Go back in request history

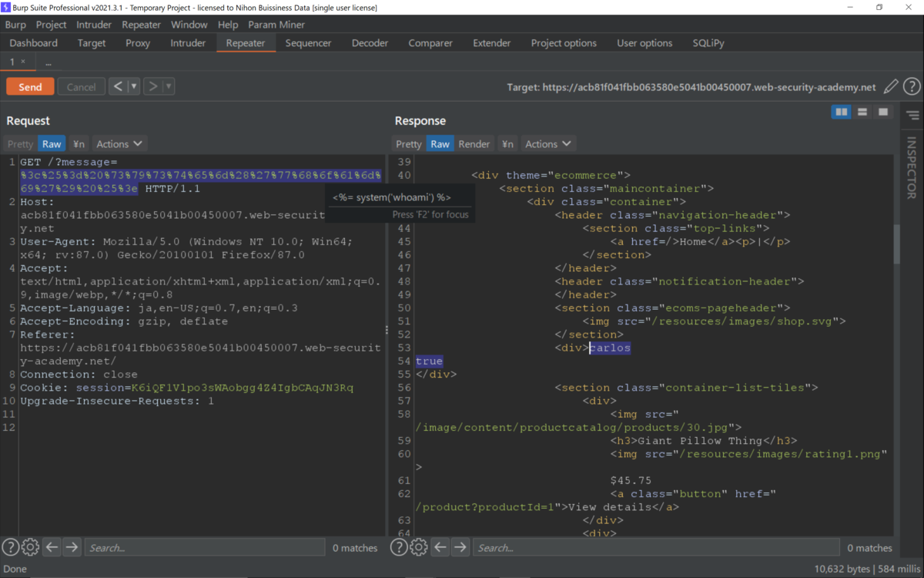pos(118,86)
